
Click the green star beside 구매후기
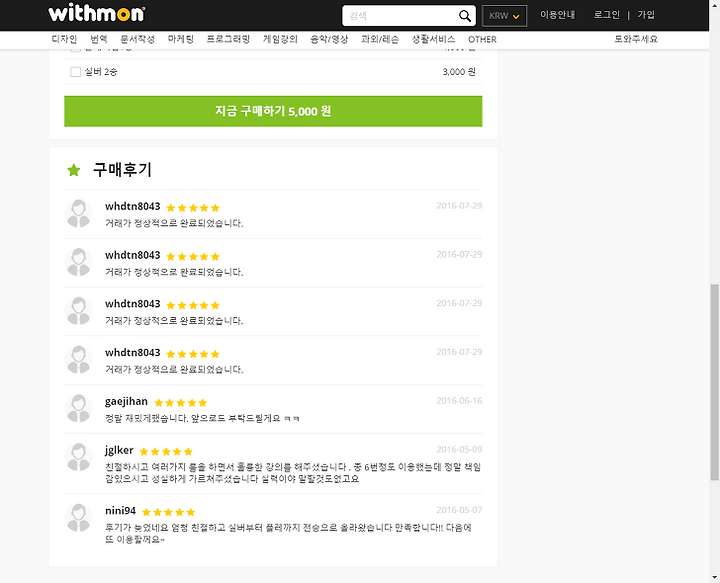point(73,170)
